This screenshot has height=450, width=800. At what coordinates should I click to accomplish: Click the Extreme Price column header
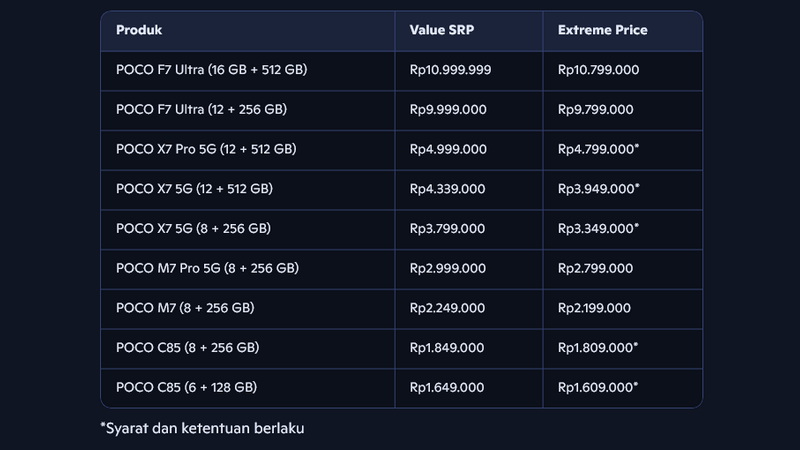[602, 30]
